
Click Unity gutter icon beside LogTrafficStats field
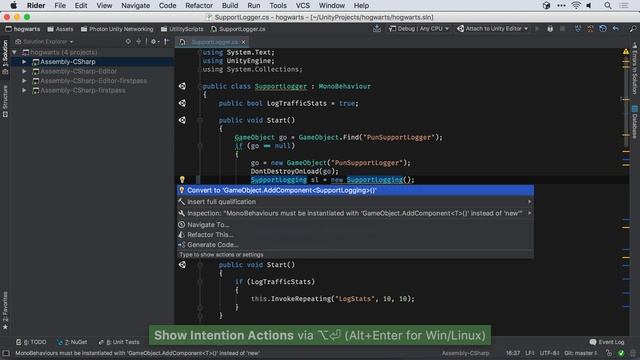(x=182, y=103)
